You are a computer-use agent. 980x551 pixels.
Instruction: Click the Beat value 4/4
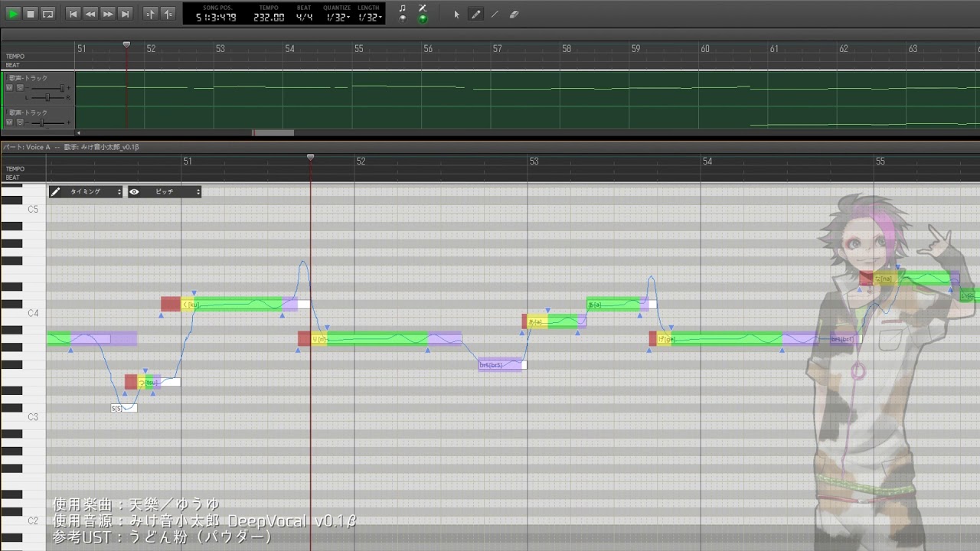(x=304, y=18)
